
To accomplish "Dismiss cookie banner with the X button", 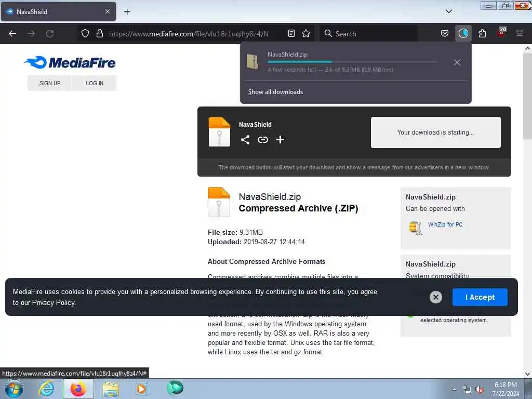I will pos(436,297).
